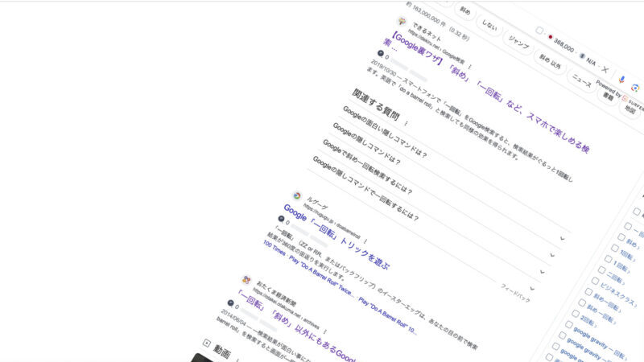This screenshot has width=644, height=362.
Task: Open Google「一回転」トリックを遊ぶ result link
Action: [336, 237]
